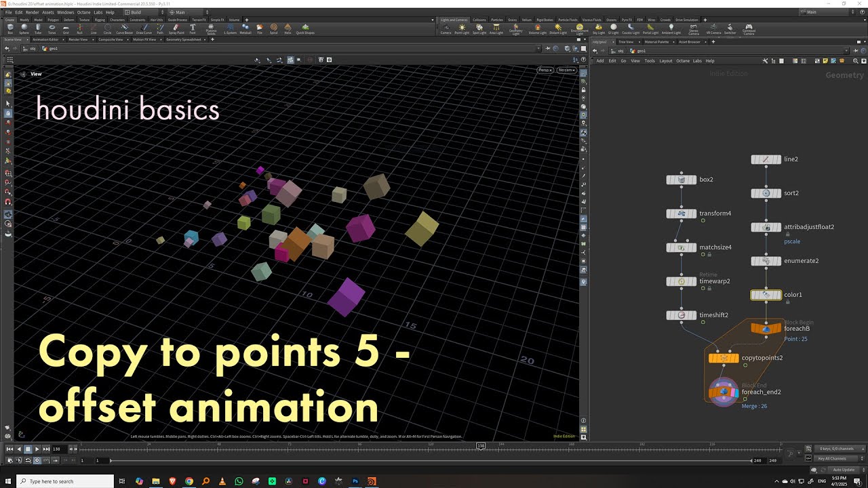The width and height of the screenshot is (868, 488).
Task: Switch to the Geometry Spreadsheet tab
Action: pos(184,40)
